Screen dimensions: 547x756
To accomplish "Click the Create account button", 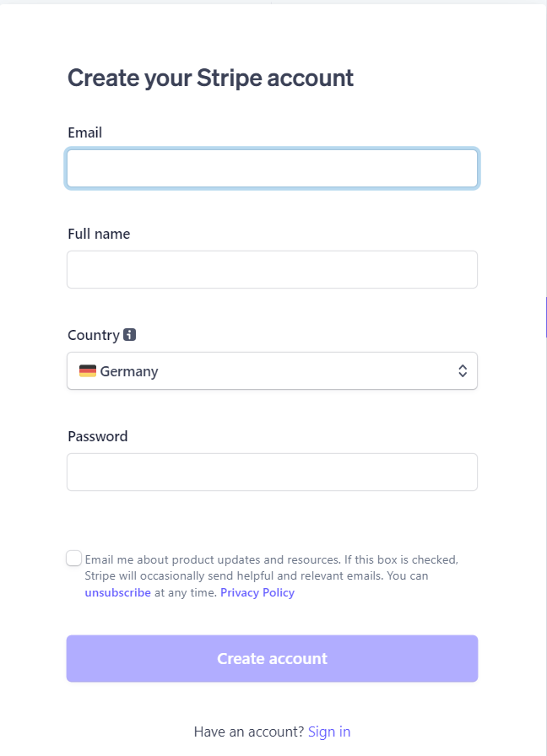I will tap(272, 658).
